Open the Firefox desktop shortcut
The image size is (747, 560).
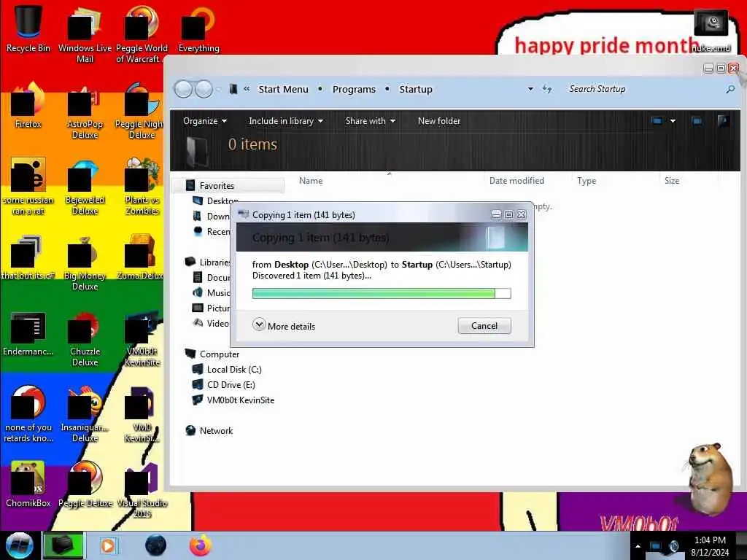[x=28, y=106]
